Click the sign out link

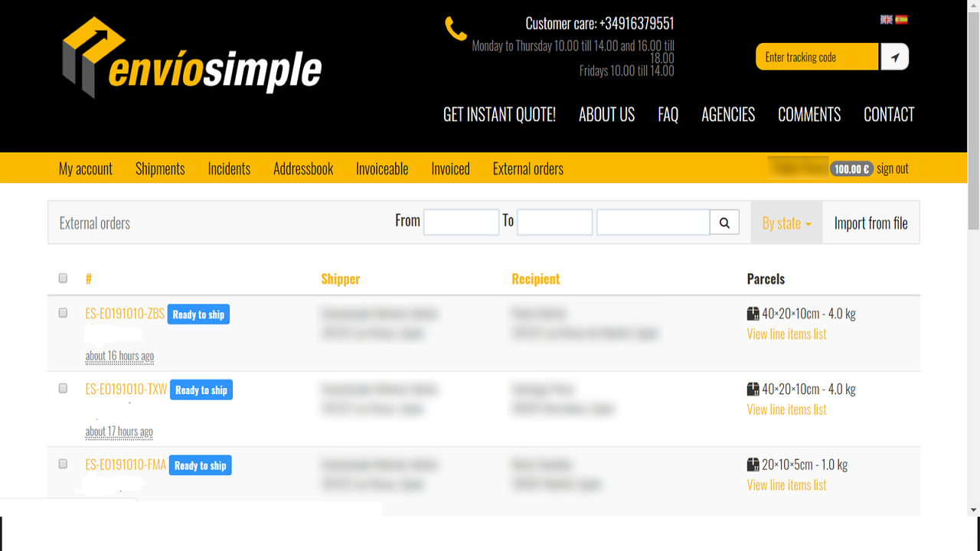click(891, 168)
